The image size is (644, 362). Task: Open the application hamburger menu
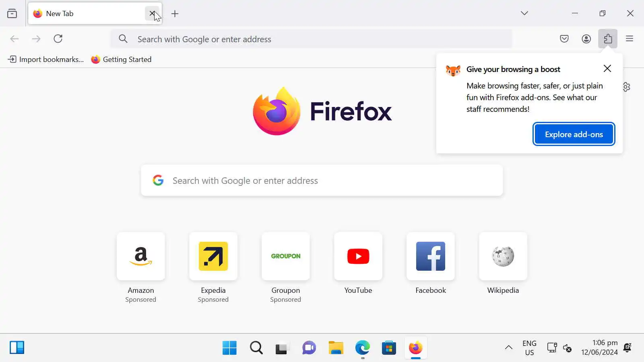point(630,39)
